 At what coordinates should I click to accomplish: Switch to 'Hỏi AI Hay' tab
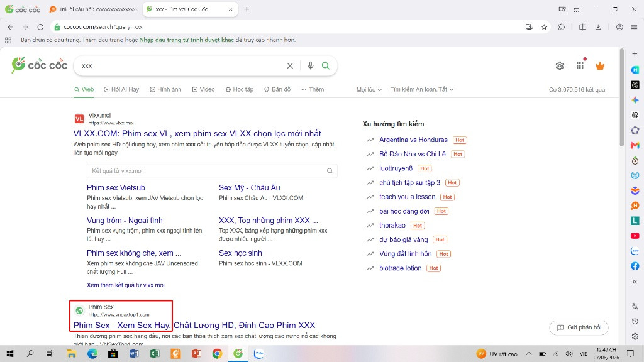point(121,89)
